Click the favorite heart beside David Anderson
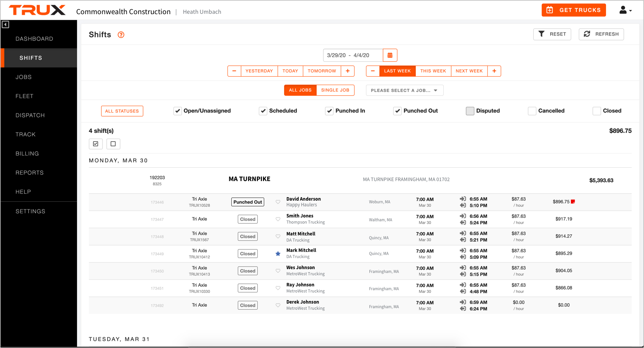 point(278,202)
